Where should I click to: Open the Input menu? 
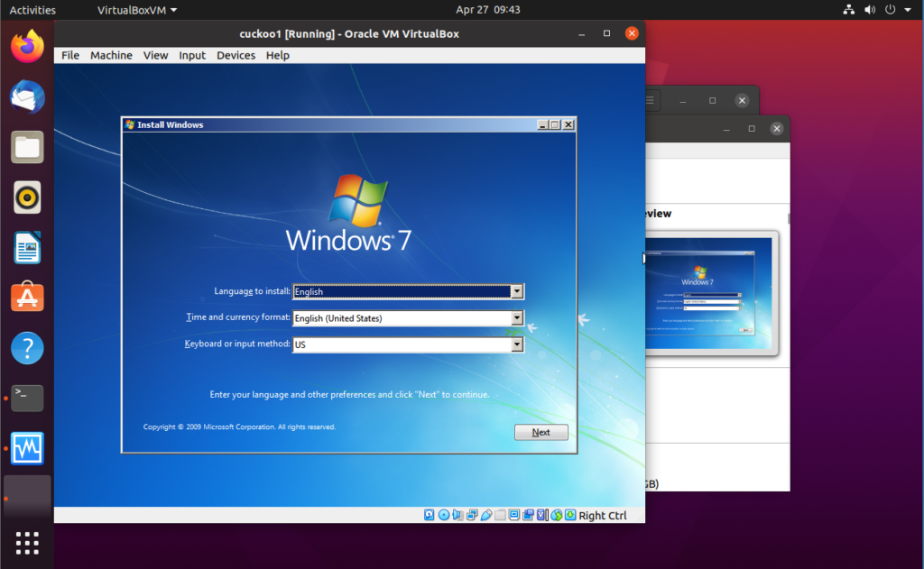pyautogui.click(x=191, y=55)
